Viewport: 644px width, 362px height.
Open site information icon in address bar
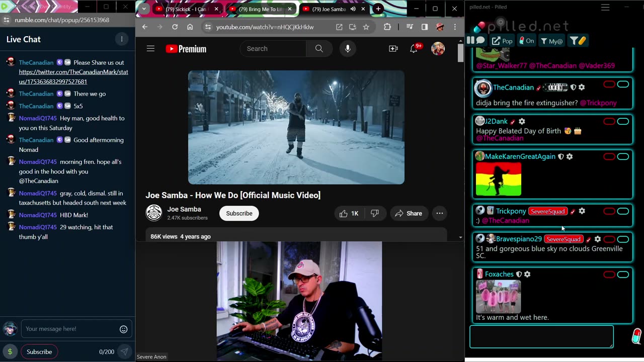[x=208, y=27]
